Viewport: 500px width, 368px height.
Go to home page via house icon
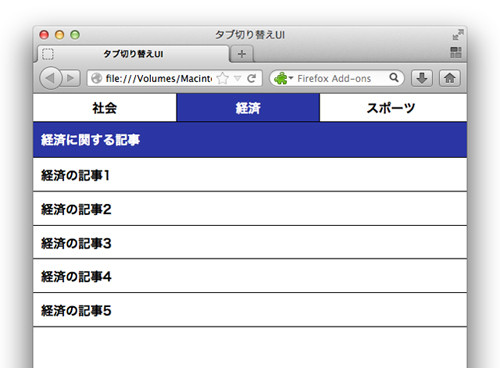(x=450, y=78)
